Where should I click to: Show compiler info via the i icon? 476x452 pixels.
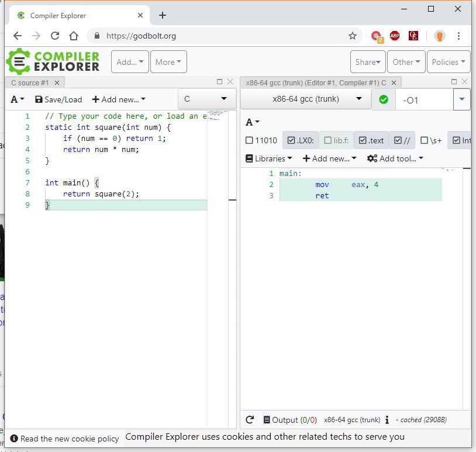[x=387, y=419]
